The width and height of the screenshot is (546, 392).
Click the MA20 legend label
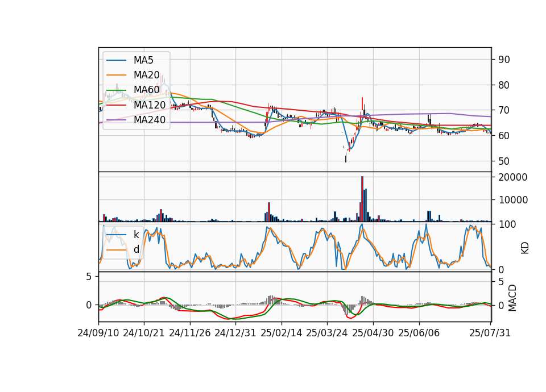pos(146,75)
